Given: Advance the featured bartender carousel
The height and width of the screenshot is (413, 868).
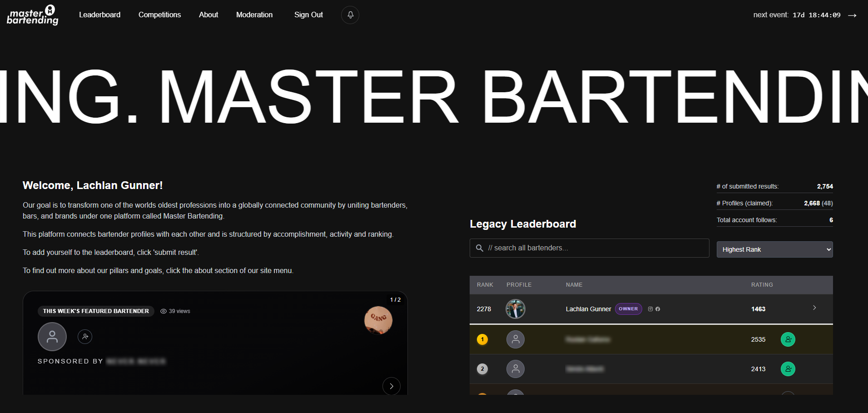Looking at the screenshot, I should (392, 386).
